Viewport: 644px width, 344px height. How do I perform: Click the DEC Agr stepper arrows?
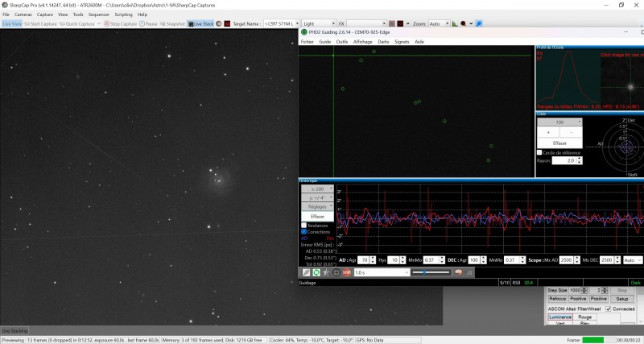(x=485, y=260)
